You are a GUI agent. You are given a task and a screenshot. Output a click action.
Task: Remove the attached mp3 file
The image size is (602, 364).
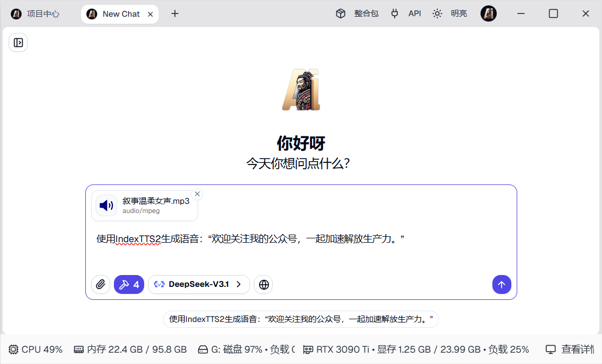pyautogui.click(x=197, y=194)
